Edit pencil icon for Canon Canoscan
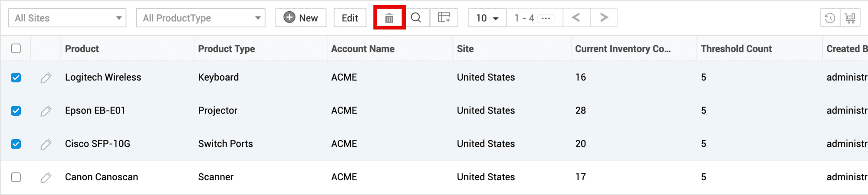The width and height of the screenshot is (868, 195). (x=46, y=177)
